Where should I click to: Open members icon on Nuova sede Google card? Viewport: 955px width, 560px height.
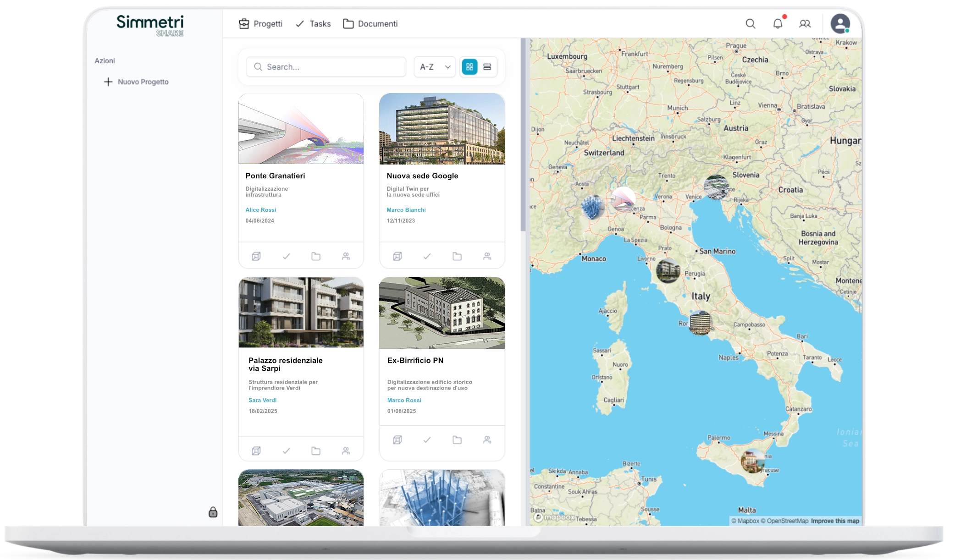(487, 256)
